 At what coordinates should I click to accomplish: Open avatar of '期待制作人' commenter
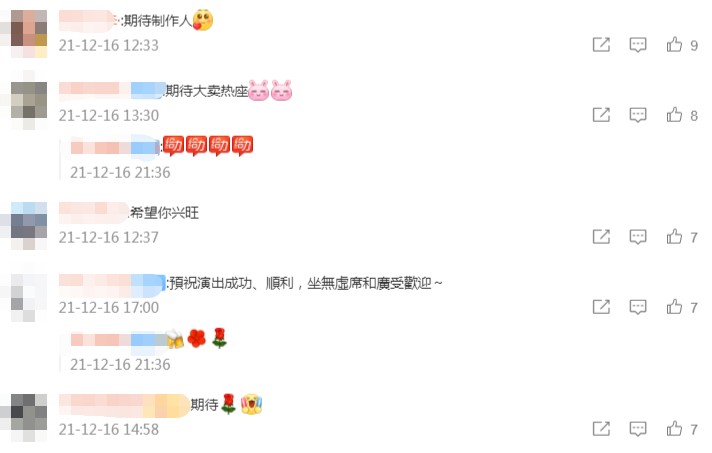pyautogui.click(x=29, y=34)
